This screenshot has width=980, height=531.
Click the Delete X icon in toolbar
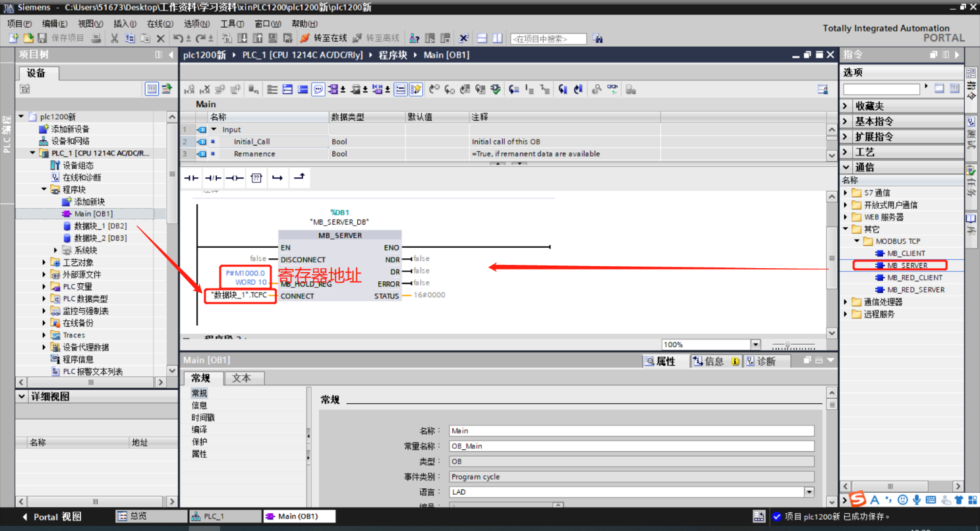pos(161,38)
